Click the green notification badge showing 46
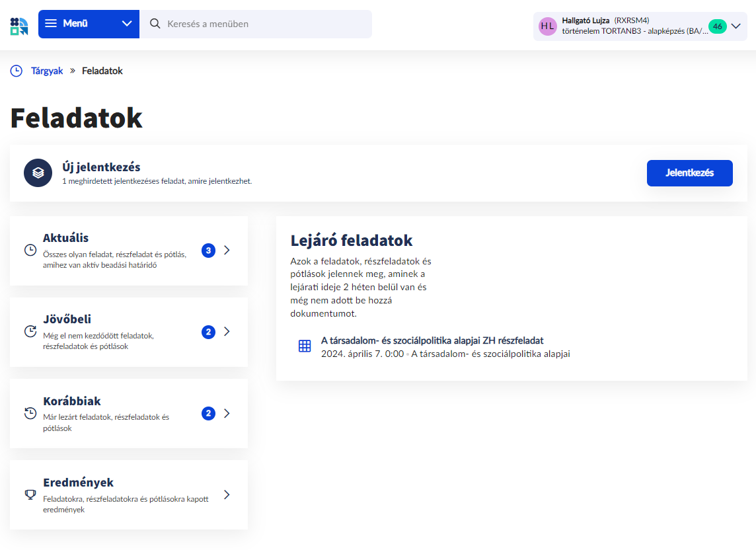The image size is (756, 550). click(718, 26)
